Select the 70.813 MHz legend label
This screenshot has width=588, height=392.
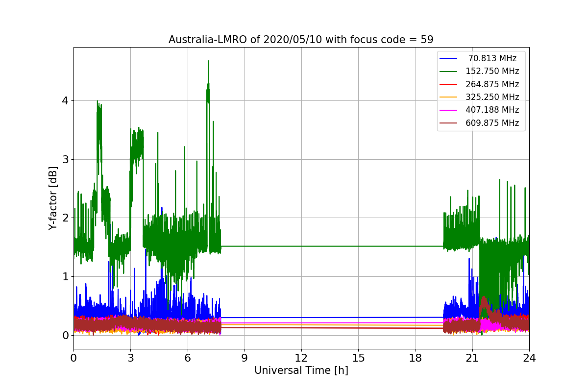click(x=492, y=58)
